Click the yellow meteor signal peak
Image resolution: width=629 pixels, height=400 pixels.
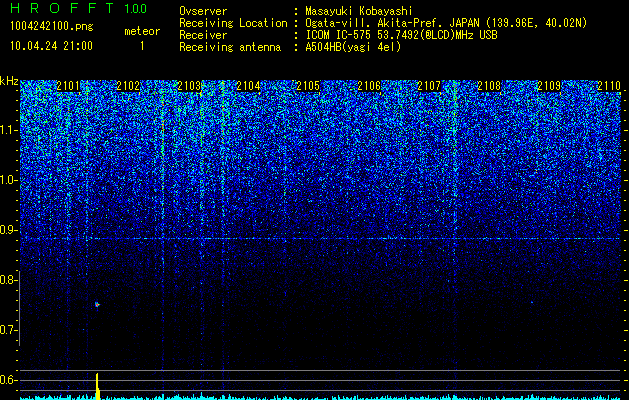[97, 386]
